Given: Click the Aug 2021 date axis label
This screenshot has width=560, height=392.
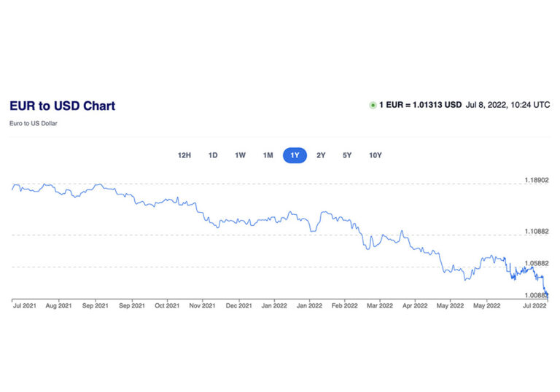Looking at the screenshot, I should 60,306.
